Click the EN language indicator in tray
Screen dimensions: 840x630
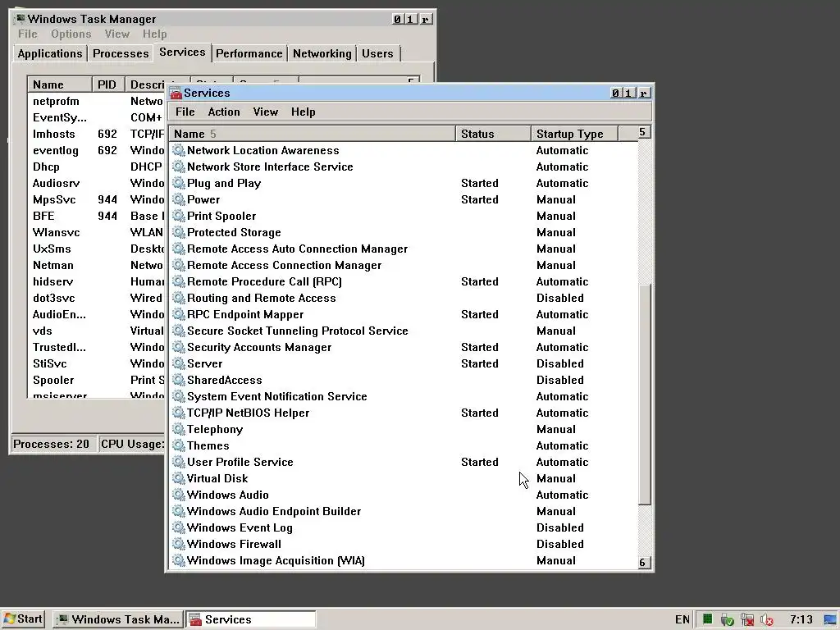[x=682, y=620]
